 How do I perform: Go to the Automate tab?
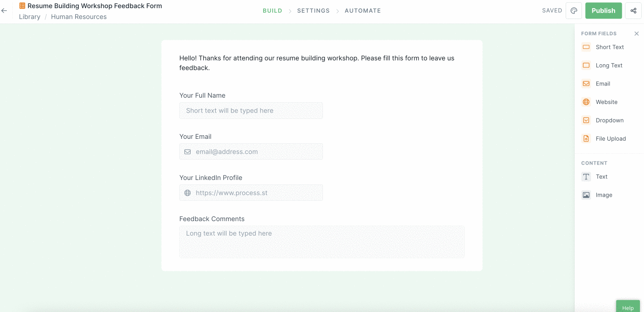tap(363, 11)
